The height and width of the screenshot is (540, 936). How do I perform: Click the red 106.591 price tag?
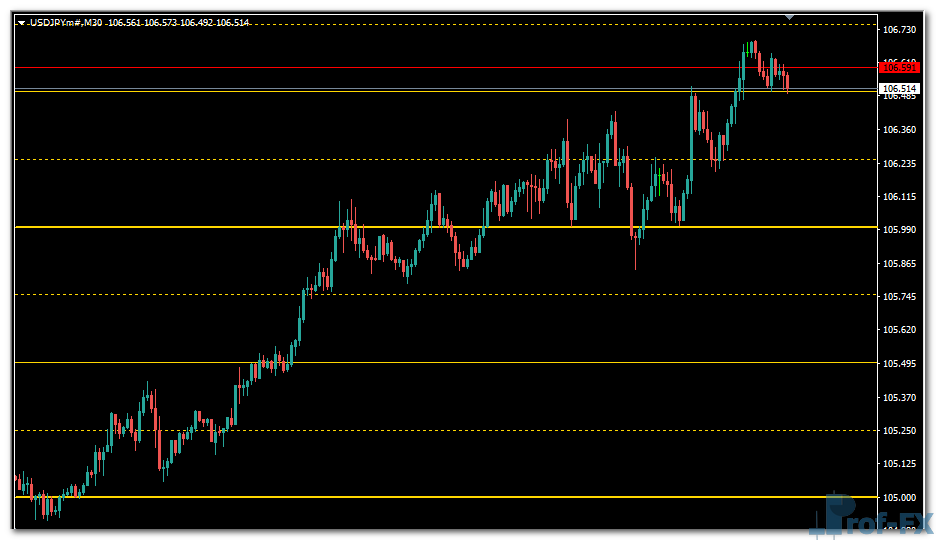pyautogui.click(x=897, y=67)
